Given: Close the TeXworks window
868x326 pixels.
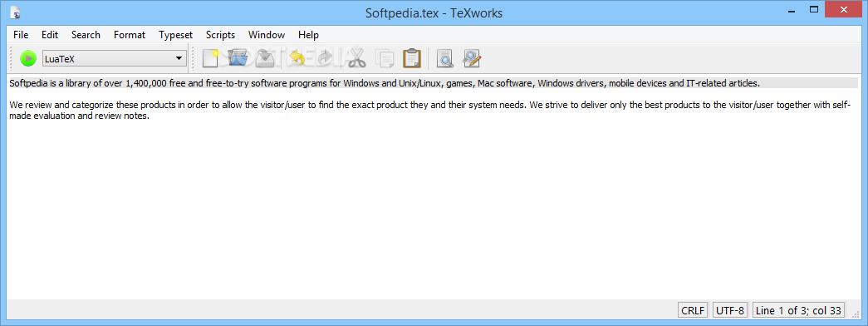Looking at the screenshot, I should click(x=844, y=9).
